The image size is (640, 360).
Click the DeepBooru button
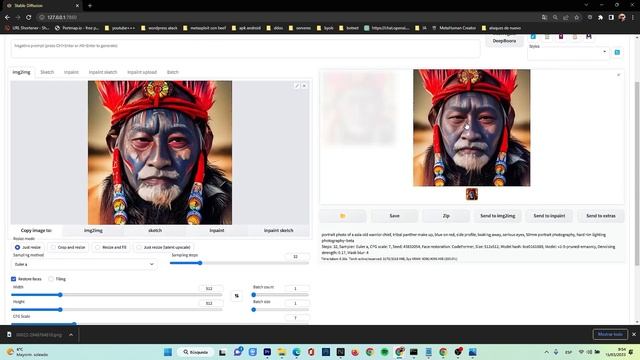coord(504,41)
